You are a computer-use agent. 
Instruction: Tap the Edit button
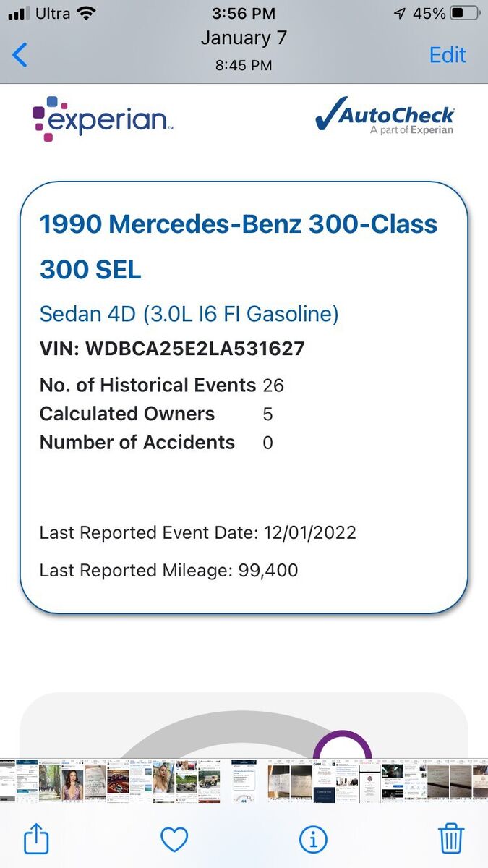[x=448, y=55]
